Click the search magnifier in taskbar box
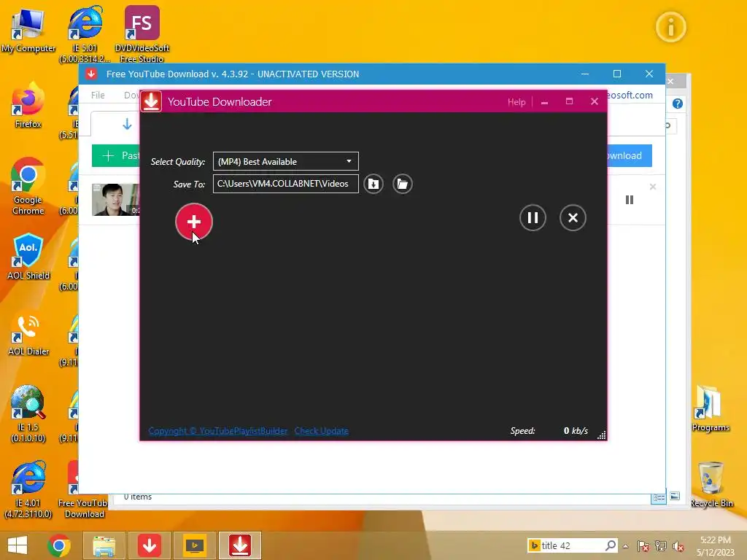747x560 pixels. pos(611,545)
